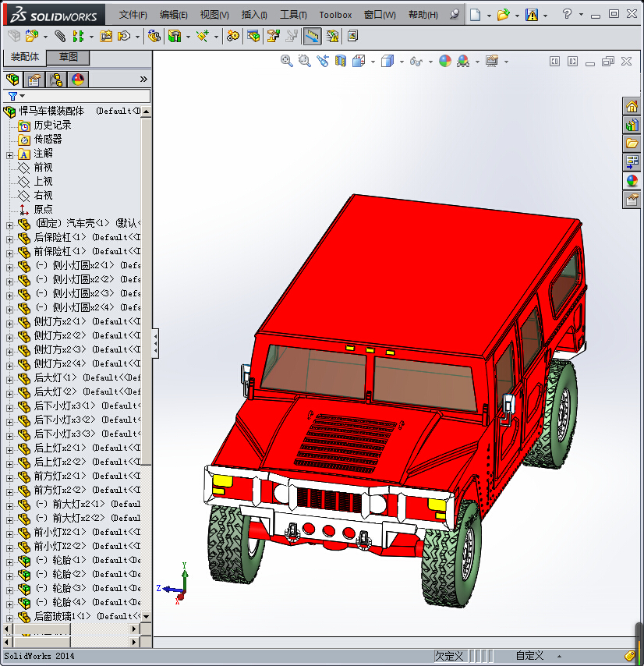Click the SolidWorks Resources home icon
The height and width of the screenshot is (666, 644).
tap(632, 106)
